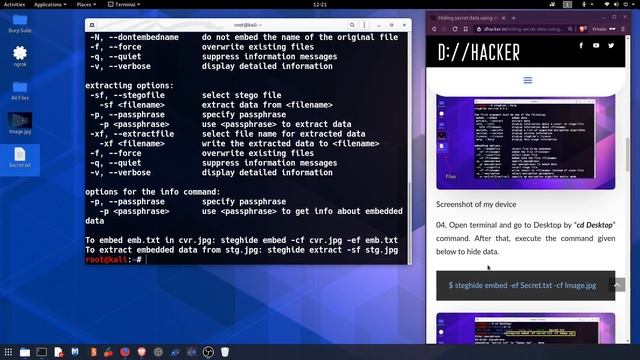Click 'options for the info command:' line

(x=153, y=192)
